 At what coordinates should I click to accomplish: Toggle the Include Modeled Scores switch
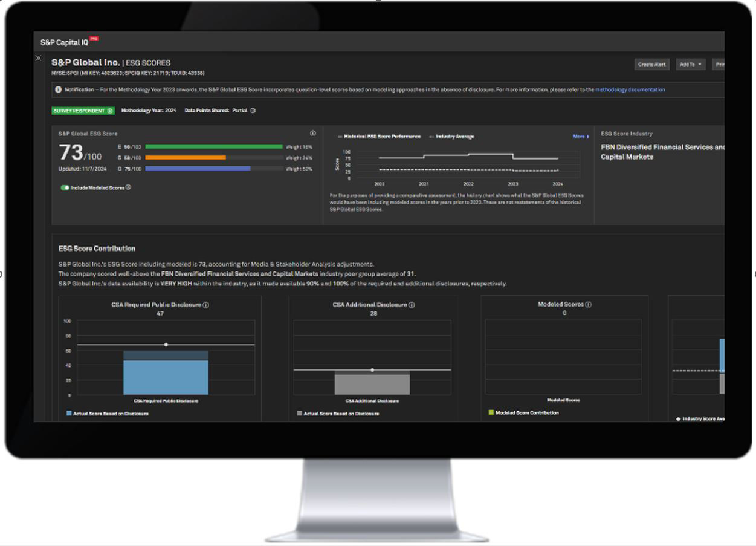[65, 187]
